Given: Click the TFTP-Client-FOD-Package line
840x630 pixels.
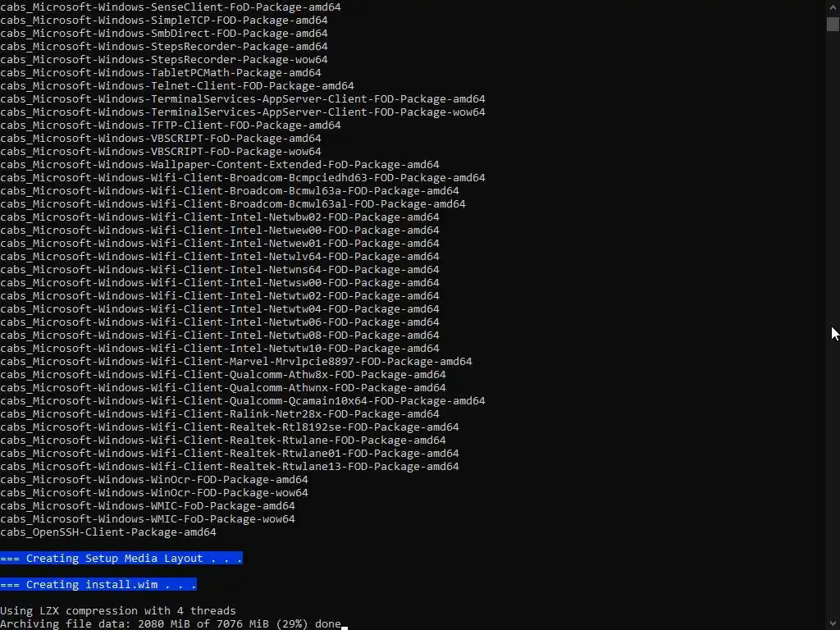Looking at the screenshot, I should [171, 126].
